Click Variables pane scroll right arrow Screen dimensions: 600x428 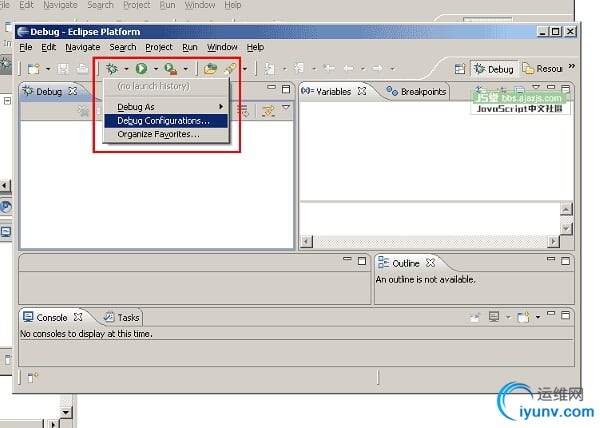(x=553, y=241)
